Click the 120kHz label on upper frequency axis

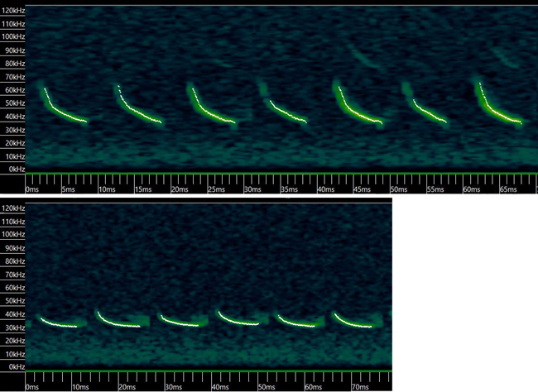coord(12,11)
